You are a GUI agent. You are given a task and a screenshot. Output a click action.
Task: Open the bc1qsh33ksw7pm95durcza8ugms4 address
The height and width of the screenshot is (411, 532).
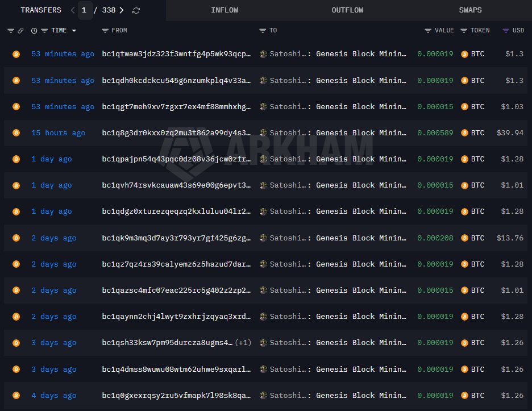pos(167,343)
